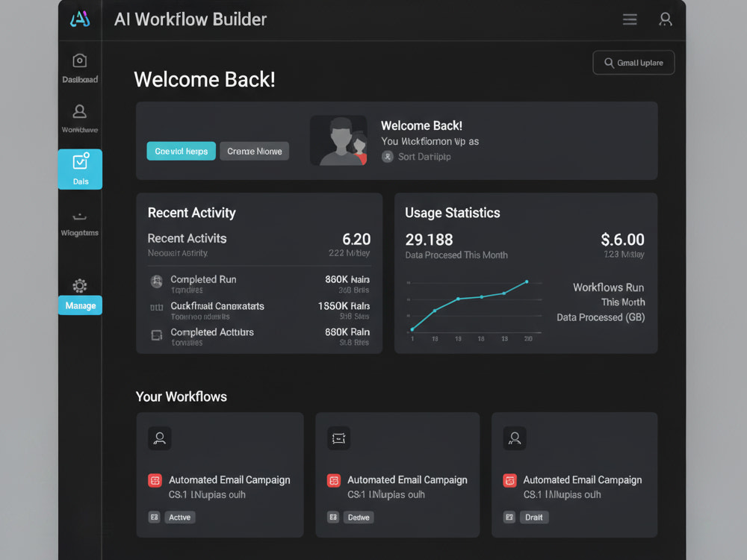The image size is (747, 560).
Task: Click the Active status badge
Action: (179, 517)
